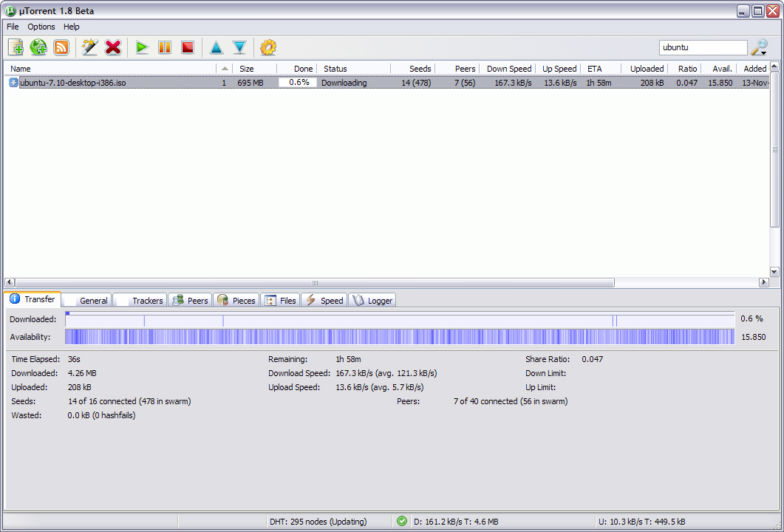Click the download status icon of ubuntu torrent
Image resolution: width=784 pixels, height=532 pixels.
coord(13,83)
